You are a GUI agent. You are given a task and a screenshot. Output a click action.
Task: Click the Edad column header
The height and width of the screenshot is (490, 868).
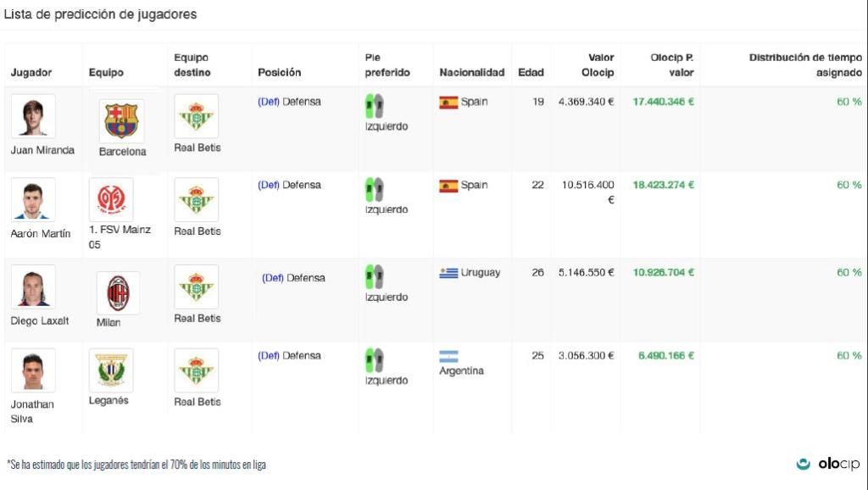pos(531,73)
